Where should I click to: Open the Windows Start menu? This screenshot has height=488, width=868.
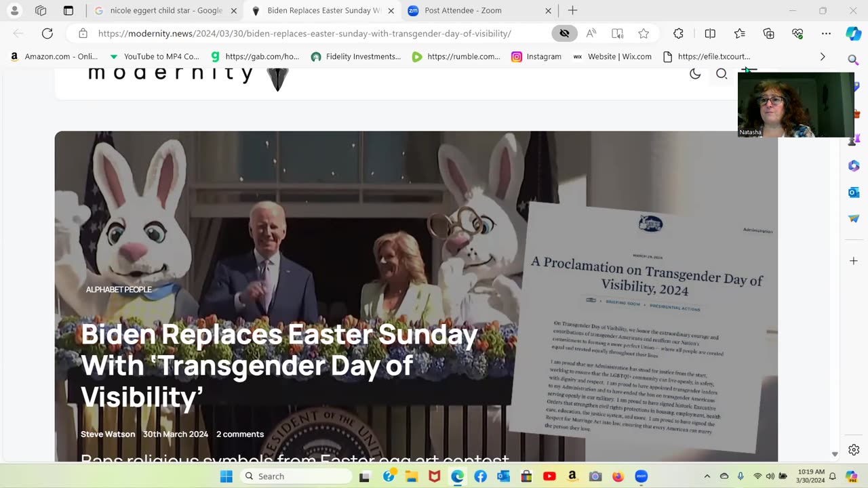tap(226, 476)
